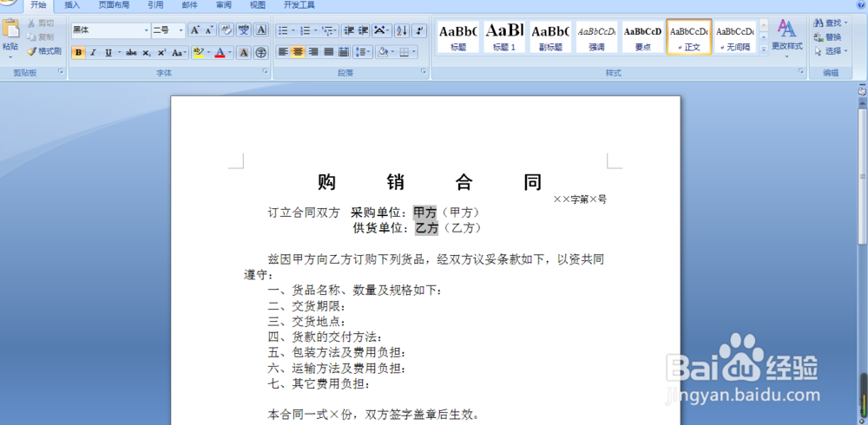
Task: Click the Paste (粘贴) clipboard icon
Action: tap(10, 29)
